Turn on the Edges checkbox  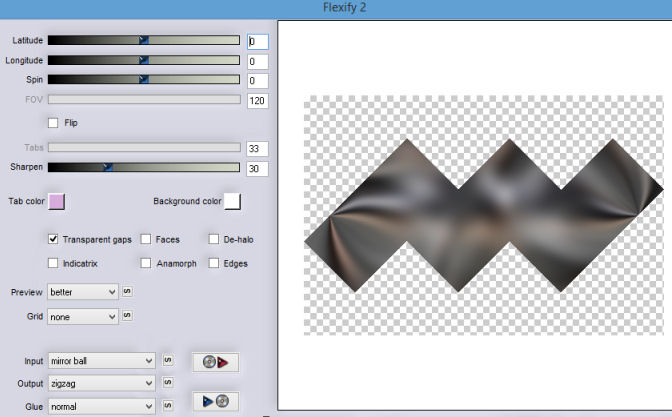coord(213,263)
